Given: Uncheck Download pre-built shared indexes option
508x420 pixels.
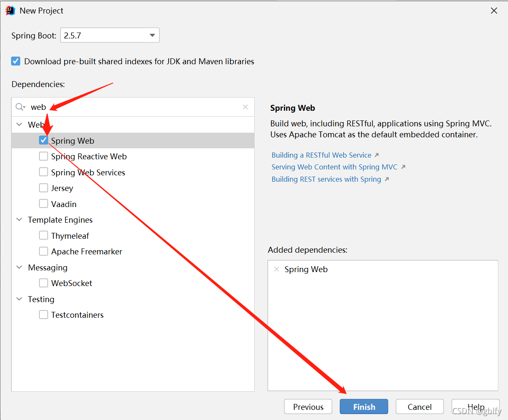Looking at the screenshot, I should click(16, 61).
